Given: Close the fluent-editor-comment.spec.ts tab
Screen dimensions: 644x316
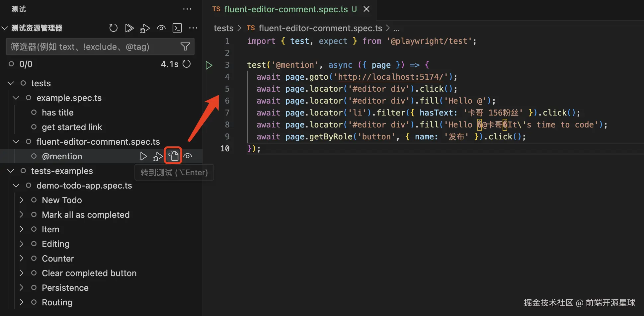Looking at the screenshot, I should coord(366,9).
